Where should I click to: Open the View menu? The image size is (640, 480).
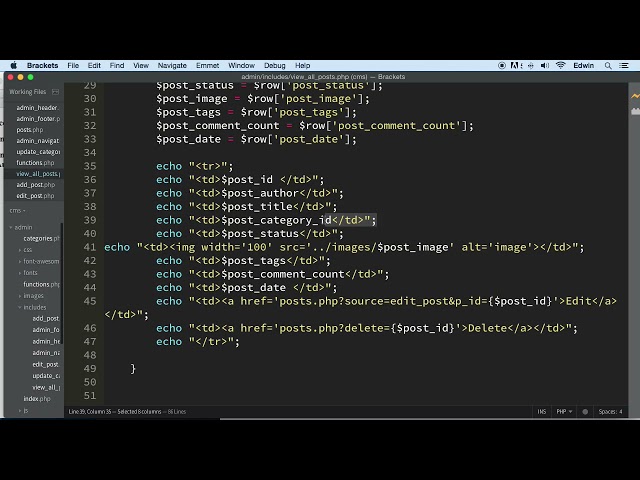(x=141, y=65)
